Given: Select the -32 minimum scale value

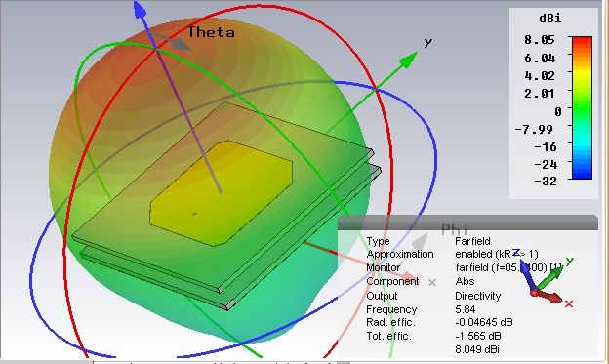Looking at the screenshot, I should (546, 181).
